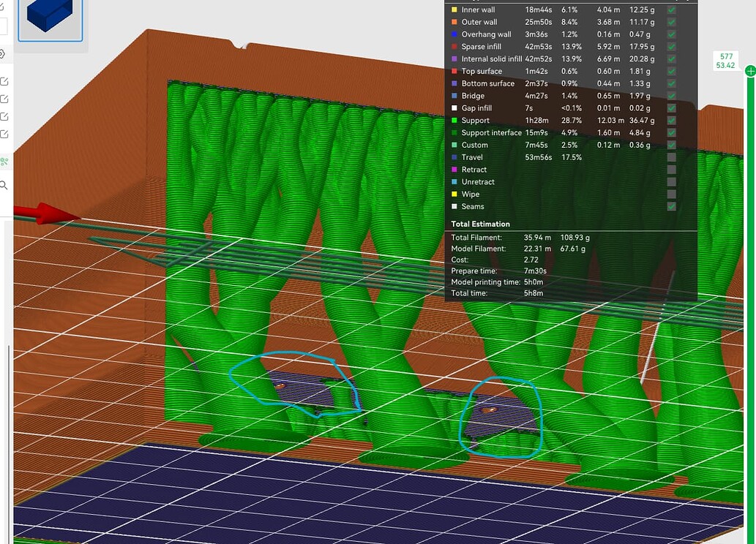The image size is (756, 544).
Task: Toggle Internal solid infill visibility checkbox
Action: 671,58
